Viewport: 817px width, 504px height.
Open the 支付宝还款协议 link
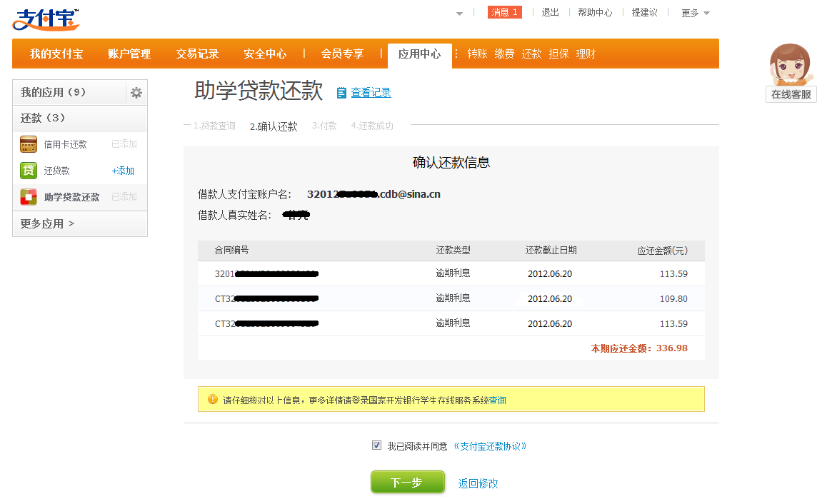click(x=490, y=446)
